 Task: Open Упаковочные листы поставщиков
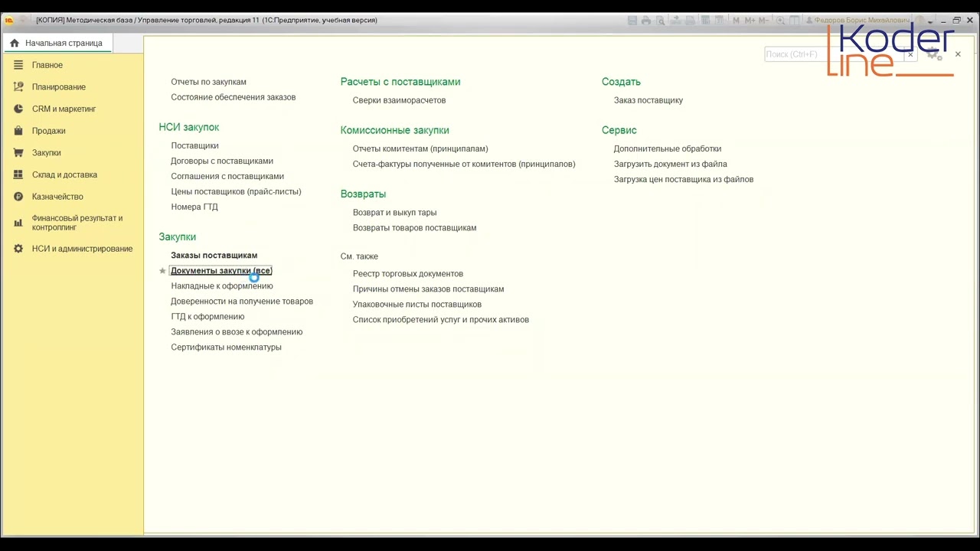(x=417, y=305)
